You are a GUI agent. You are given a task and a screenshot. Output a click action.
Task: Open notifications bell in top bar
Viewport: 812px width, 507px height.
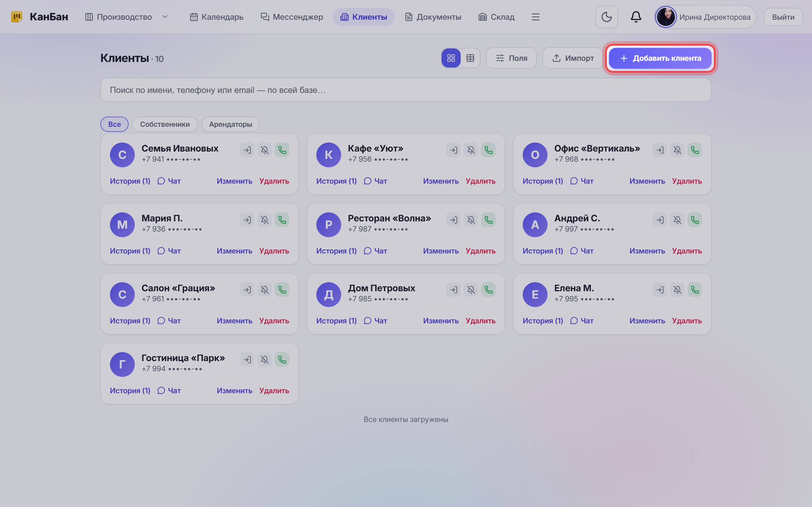636,17
